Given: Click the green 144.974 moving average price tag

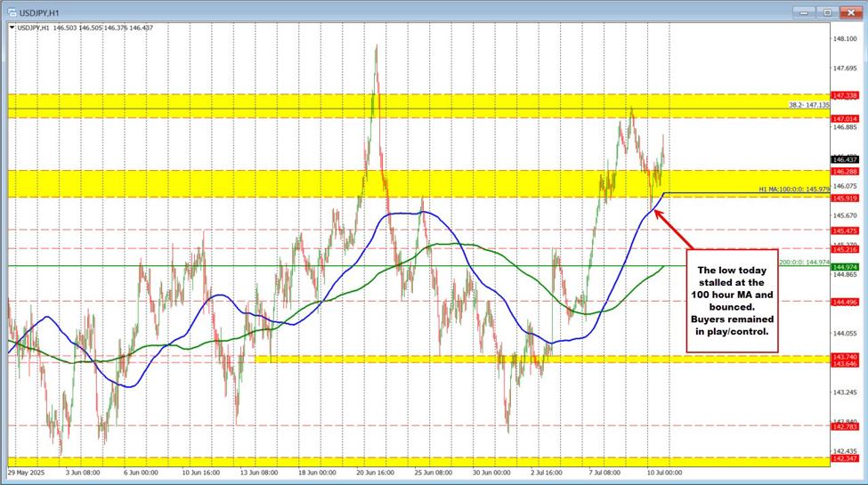Looking at the screenshot, I should [x=846, y=267].
